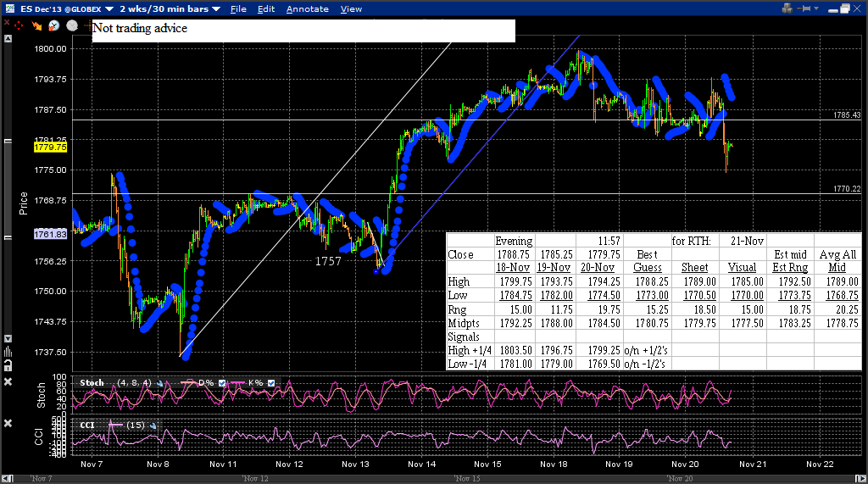Click the windows grouping cubes icon
868x484 pixels.
click(x=787, y=8)
